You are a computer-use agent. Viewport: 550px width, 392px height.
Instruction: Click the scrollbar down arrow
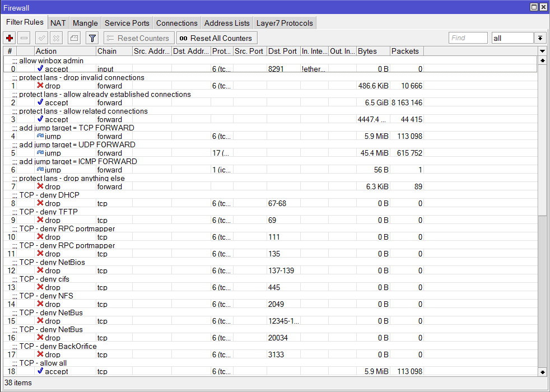click(x=543, y=372)
